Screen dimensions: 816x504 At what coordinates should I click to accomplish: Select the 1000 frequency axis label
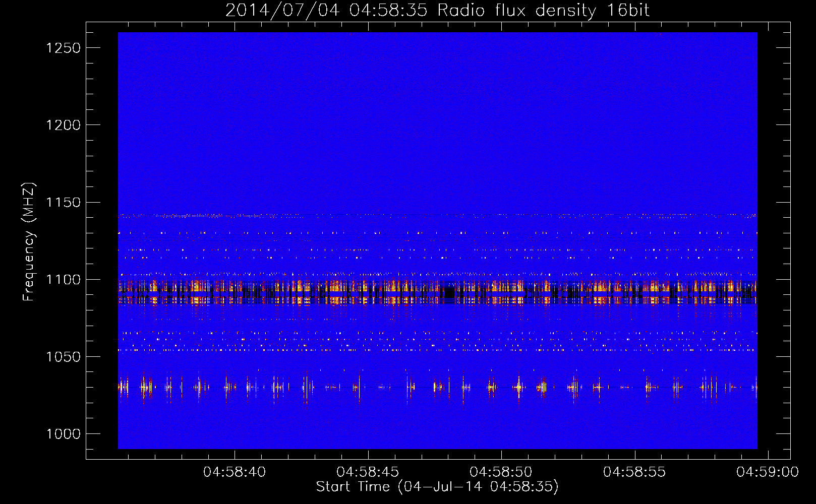tap(63, 434)
